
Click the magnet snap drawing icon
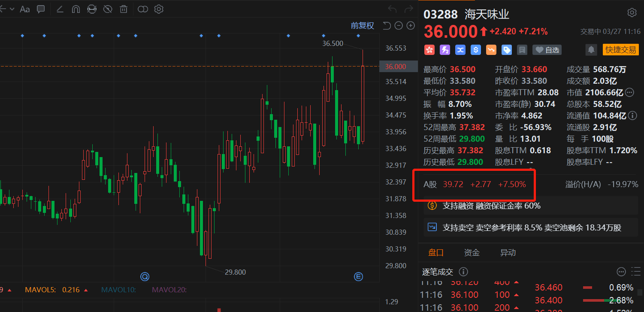point(76,9)
